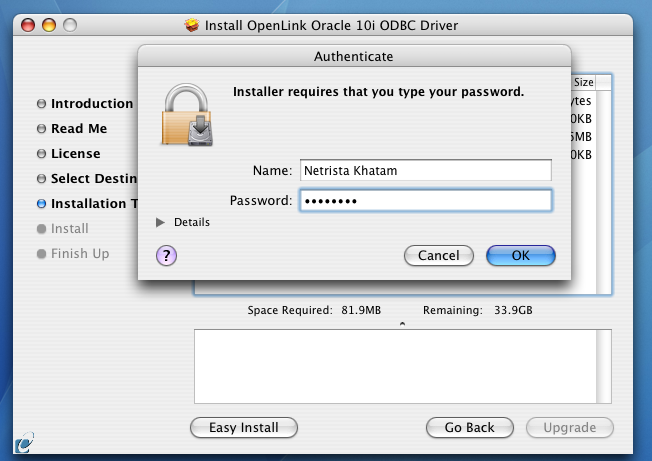Screen dimensions: 652x461
Task: Click the package list vertical scrollbar
Action: pos(604,191)
